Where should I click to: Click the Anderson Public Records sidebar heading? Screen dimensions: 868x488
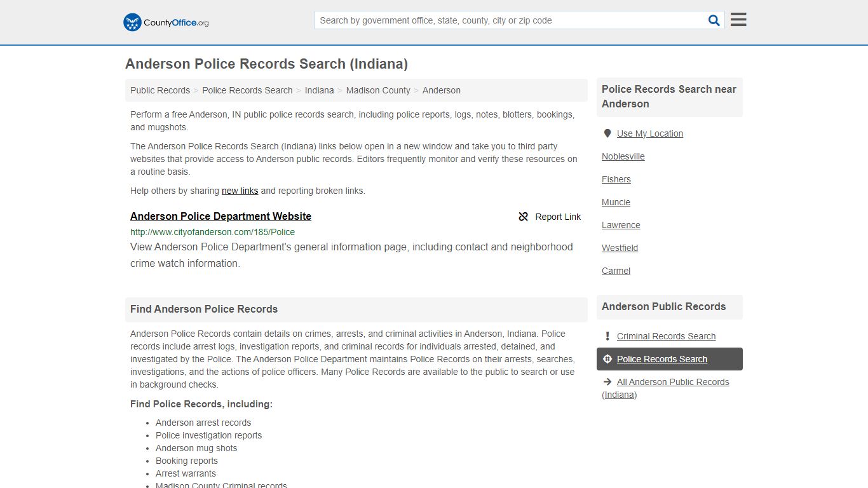point(663,306)
